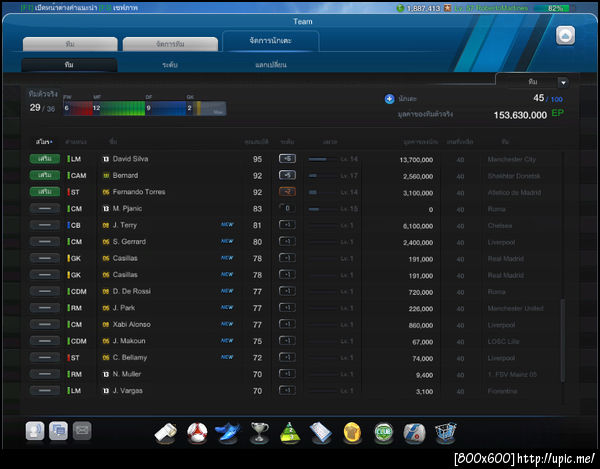Toggle the grey dash button for J. Terry
This screenshot has height=469, width=600.
[45, 225]
